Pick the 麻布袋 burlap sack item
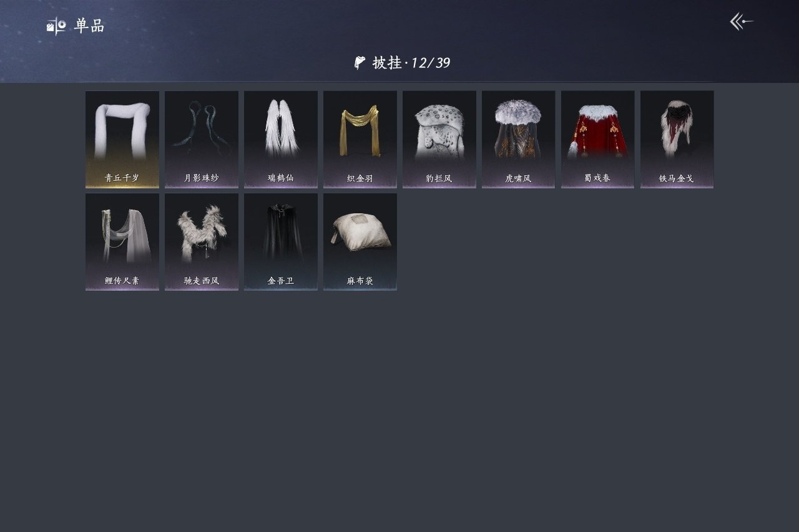This screenshot has width=799, height=532. pos(360,241)
